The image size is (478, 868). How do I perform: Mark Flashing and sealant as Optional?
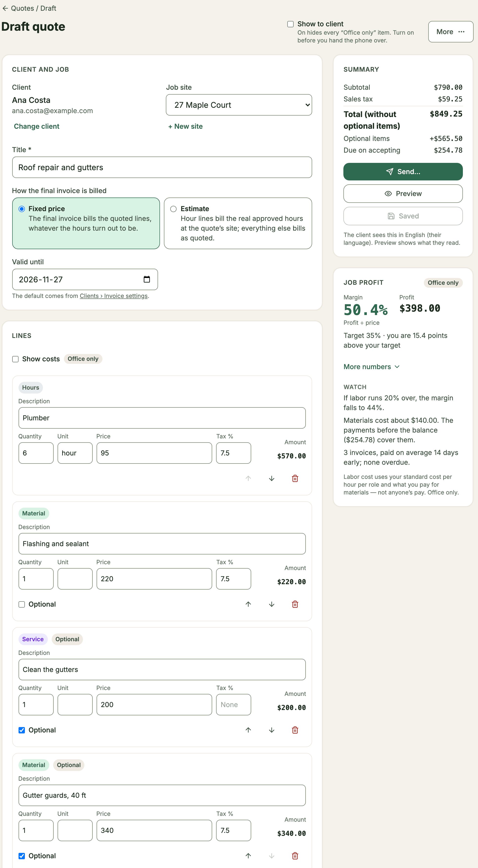[x=21, y=604]
